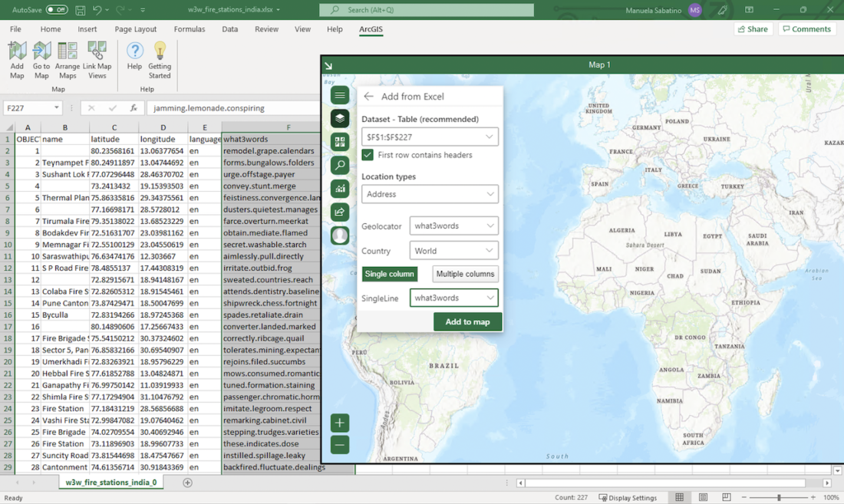This screenshot has width=844, height=504.
Task: Click the Getting Started lightbulb icon
Action: 160,60
